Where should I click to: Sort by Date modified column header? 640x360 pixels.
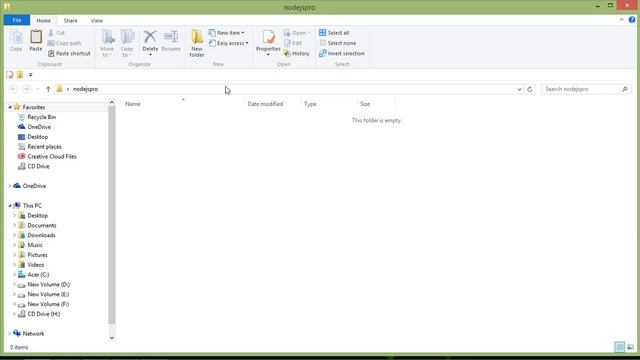pos(265,104)
